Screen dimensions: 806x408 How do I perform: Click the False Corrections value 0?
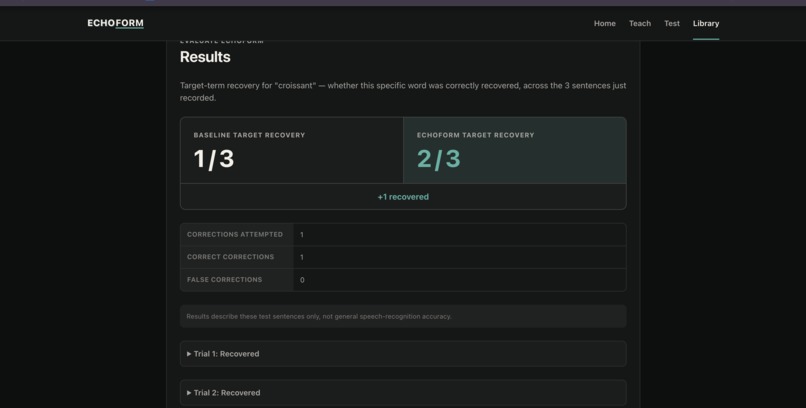tap(302, 280)
